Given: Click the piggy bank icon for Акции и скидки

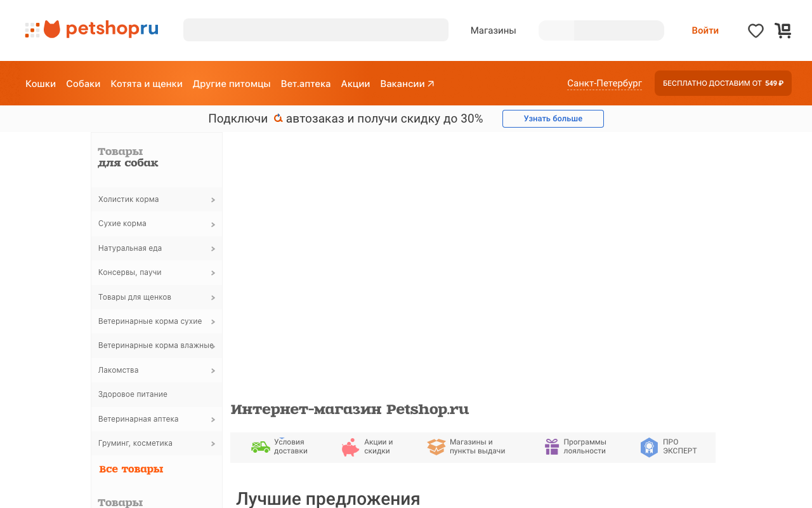Looking at the screenshot, I should point(350,447).
